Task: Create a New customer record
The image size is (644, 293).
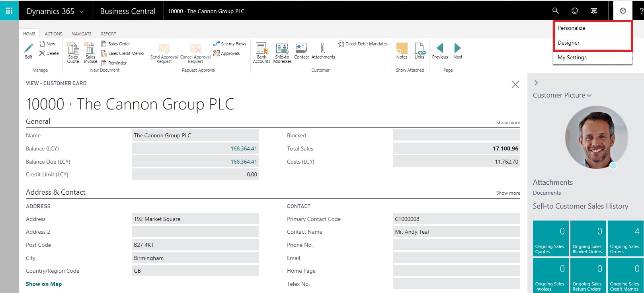Action: coord(47,44)
